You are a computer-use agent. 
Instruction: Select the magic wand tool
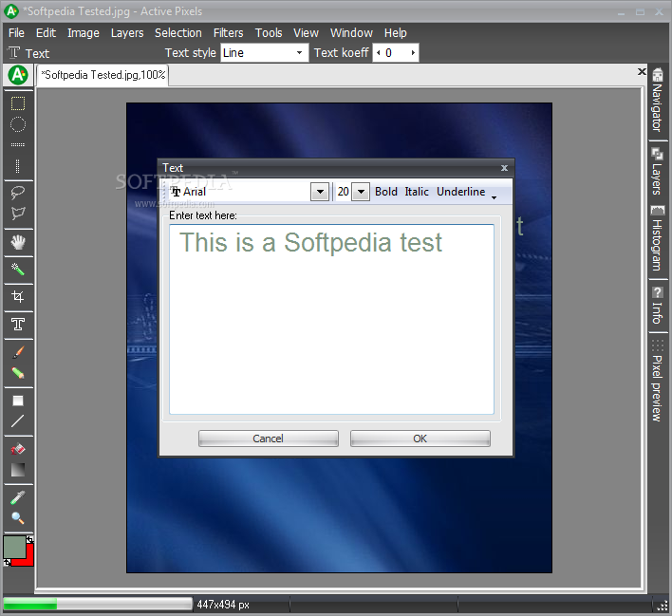coord(18,270)
